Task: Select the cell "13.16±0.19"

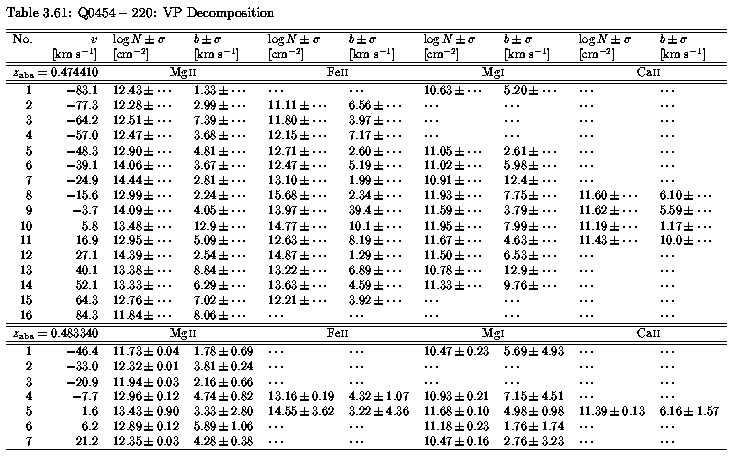Action: pyautogui.click(x=301, y=397)
